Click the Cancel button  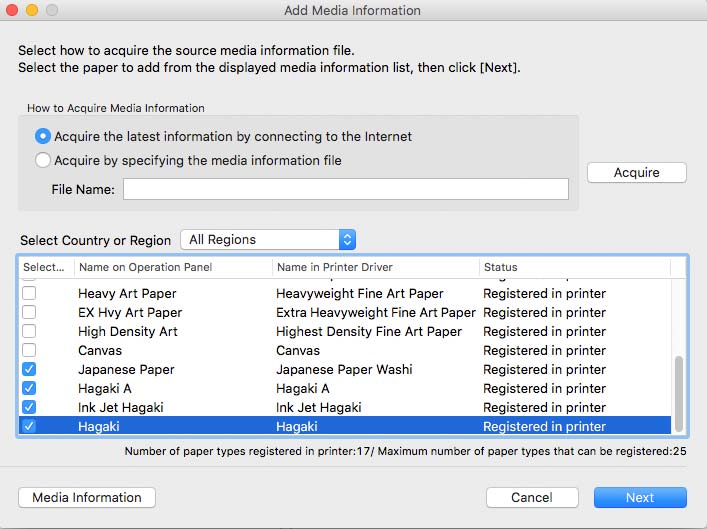click(532, 497)
